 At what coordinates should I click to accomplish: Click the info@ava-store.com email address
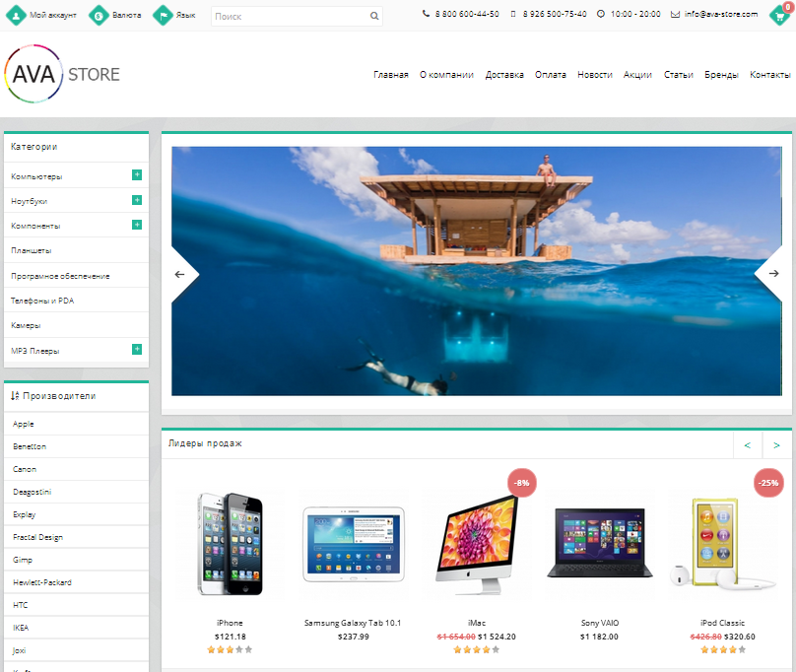point(721,14)
